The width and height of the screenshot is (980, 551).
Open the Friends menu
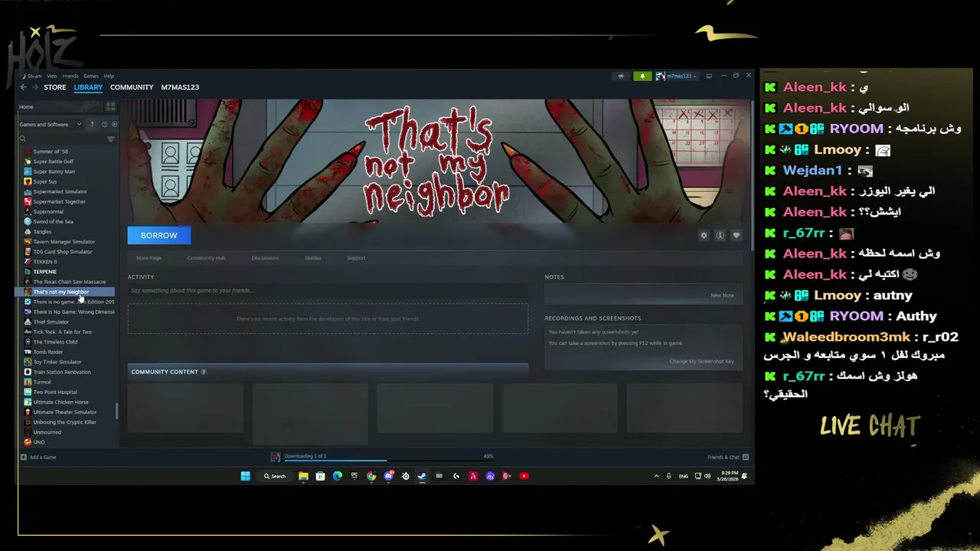coord(70,76)
